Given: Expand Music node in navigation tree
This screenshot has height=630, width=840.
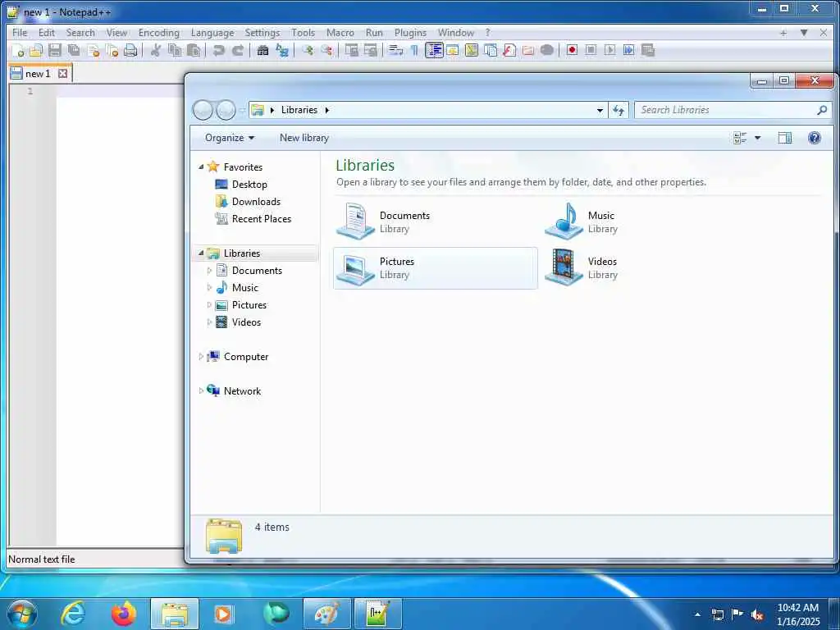Looking at the screenshot, I should pyautogui.click(x=209, y=288).
